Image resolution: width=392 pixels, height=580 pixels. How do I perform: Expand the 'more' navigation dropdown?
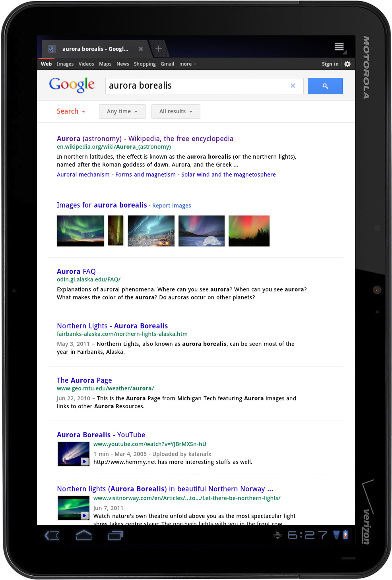click(187, 64)
